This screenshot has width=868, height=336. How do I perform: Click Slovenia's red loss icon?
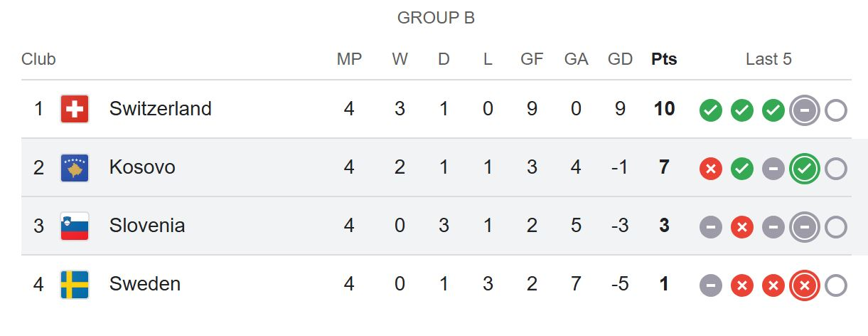742,227
